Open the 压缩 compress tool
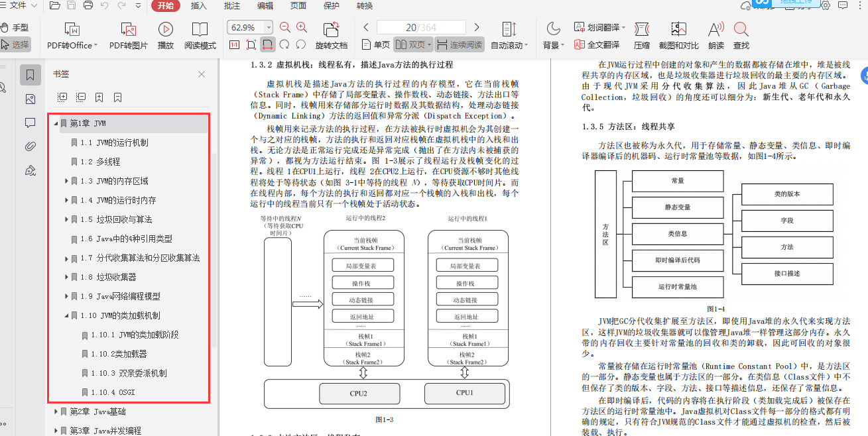This screenshot has height=436, width=868. [642, 36]
